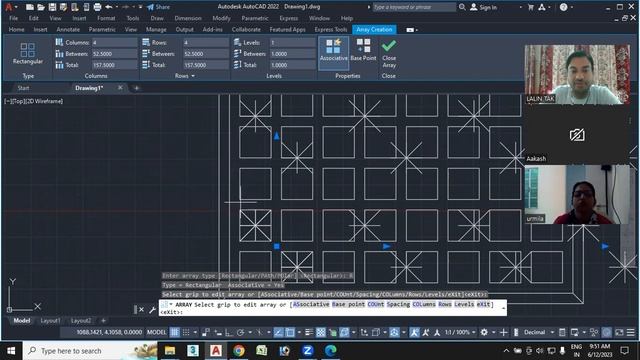Image resolution: width=640 pixels, height=360 pixels.
Task: Toggle lineweight display in status bar
Action: tap(309, 332)
